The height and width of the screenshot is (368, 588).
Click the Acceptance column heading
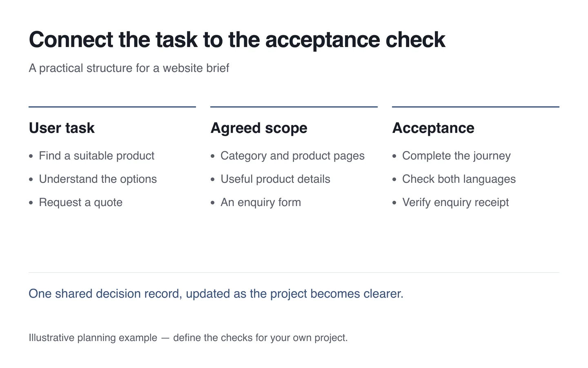click(x=433, y=128)
